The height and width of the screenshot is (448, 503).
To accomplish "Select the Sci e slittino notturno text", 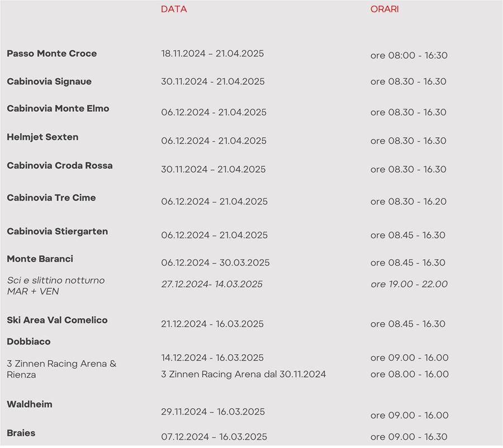I will [56, 280].
